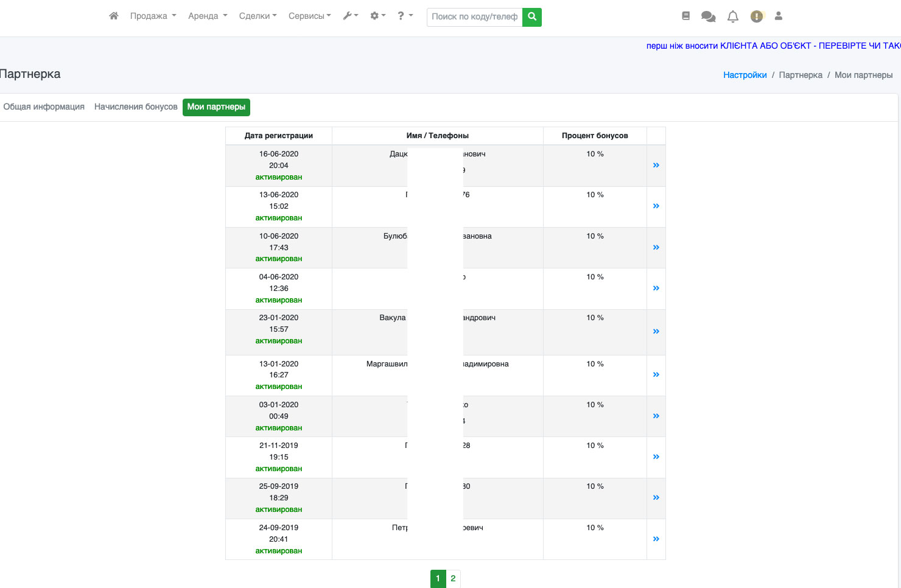This screenshot has height=588, width=901.
Task: Click the home icon in navbar
Action: pos(114,16)
